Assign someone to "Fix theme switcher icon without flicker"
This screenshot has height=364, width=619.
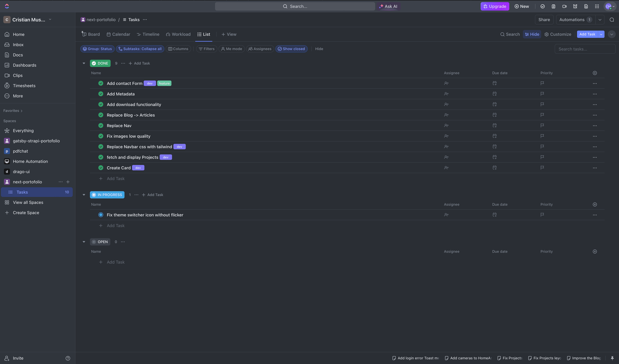[446, 215]
